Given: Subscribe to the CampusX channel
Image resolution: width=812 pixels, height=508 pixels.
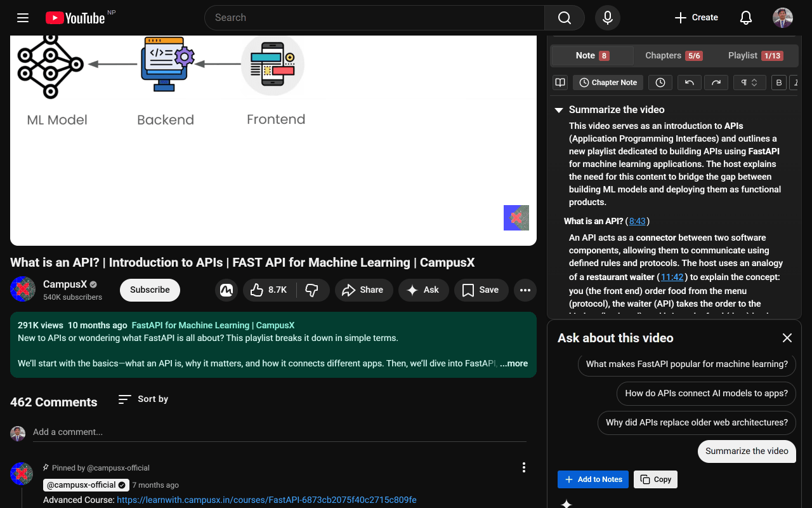Looking at the screenshot, I should coord(150,290).
